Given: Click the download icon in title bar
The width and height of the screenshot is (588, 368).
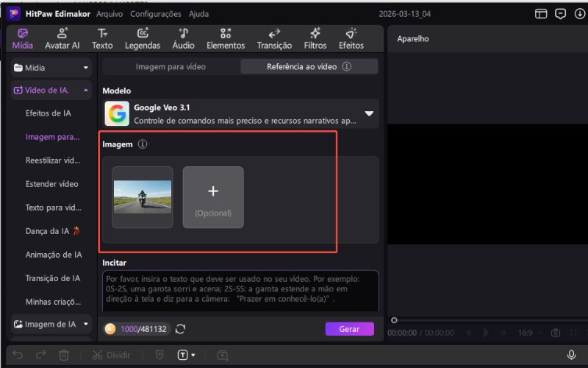Looking at the screenshot, I should (x=580, y=14).
